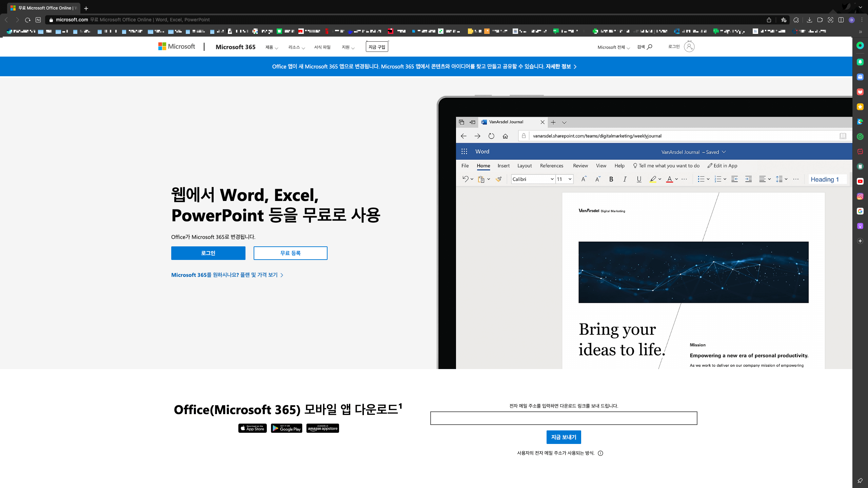Open the Pocket icon in the sidebar
The width and height of the screenshot is (868, 488).
(x=860, y=92)
